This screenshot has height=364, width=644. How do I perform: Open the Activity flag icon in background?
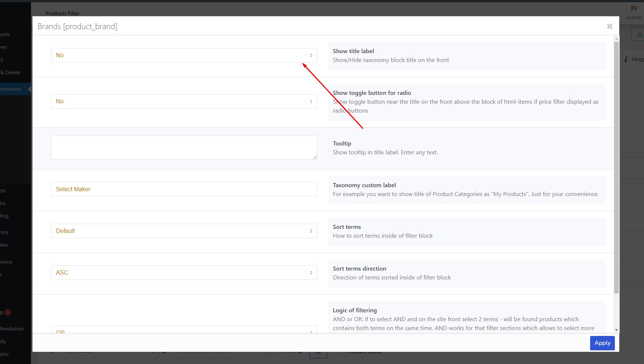coord(634,8)
